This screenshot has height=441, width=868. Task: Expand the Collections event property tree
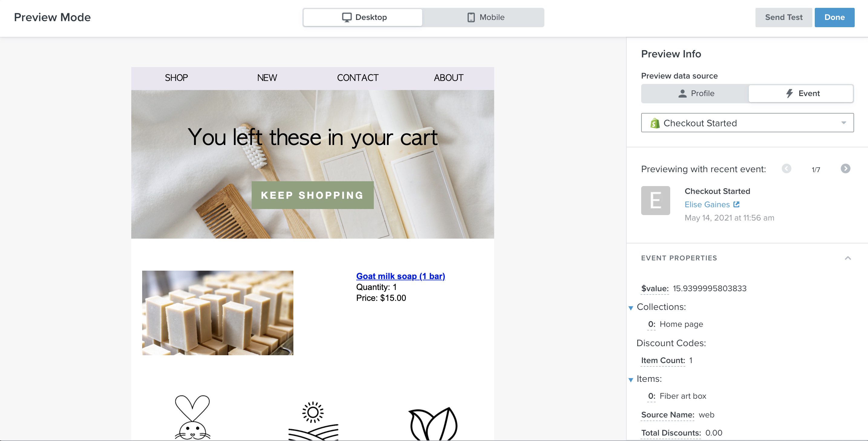click(x=630, y=307)
